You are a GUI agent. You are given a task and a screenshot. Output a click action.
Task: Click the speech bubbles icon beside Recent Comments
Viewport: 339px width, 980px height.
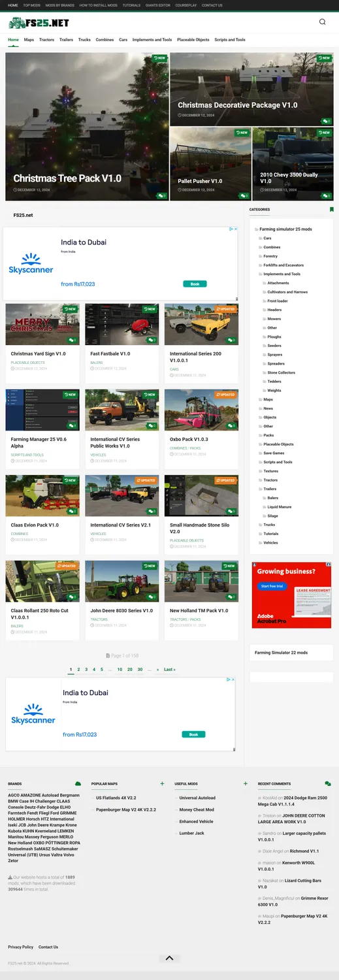pos(328,783)
